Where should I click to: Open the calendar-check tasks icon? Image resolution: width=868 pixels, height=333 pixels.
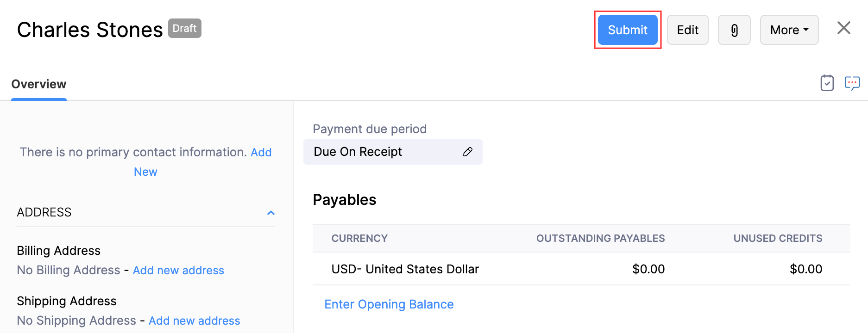(827, 83)
